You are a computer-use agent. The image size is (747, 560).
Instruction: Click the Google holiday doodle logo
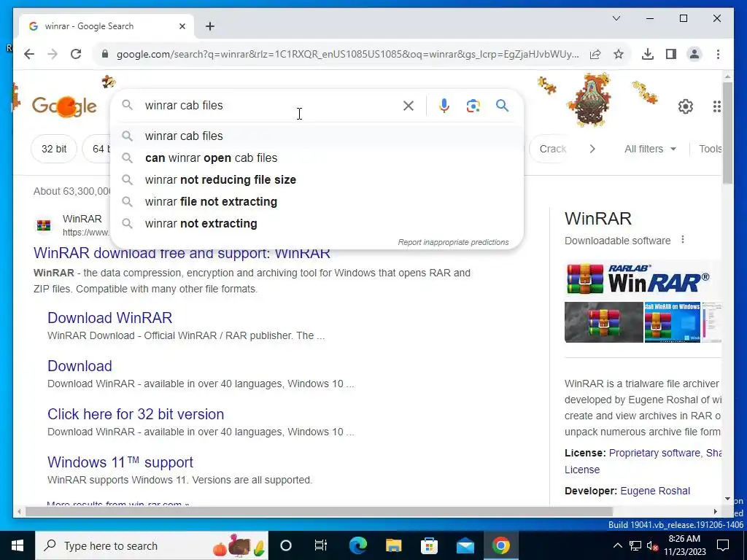coord(64,106)
